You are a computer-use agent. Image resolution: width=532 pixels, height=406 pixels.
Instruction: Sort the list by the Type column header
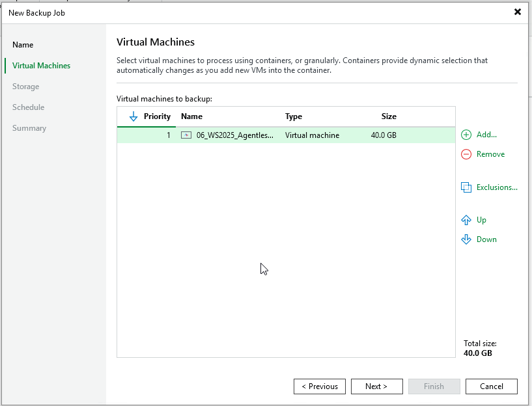coord(294,116)
